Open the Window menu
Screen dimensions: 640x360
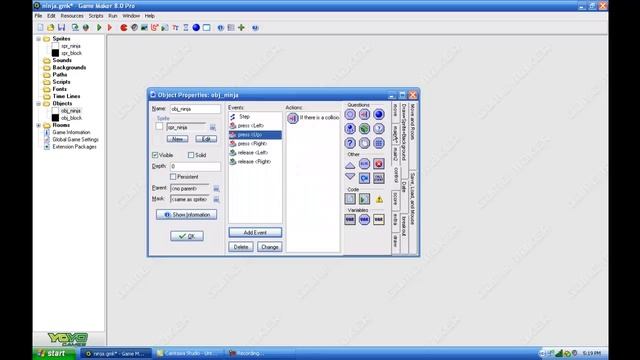point(131,16)
